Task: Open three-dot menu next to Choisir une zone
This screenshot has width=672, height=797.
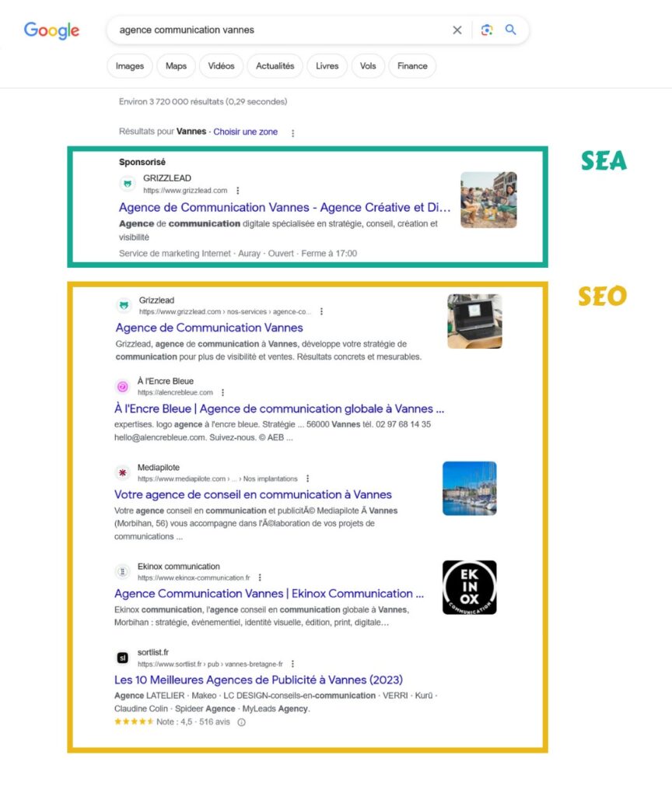Action: [x=293, y=133]
